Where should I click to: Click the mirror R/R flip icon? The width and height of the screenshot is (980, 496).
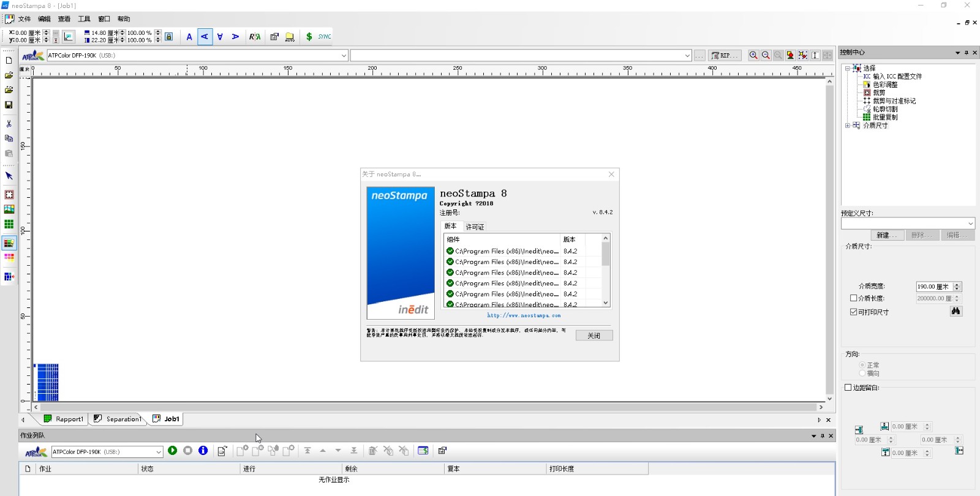[255, 37]
